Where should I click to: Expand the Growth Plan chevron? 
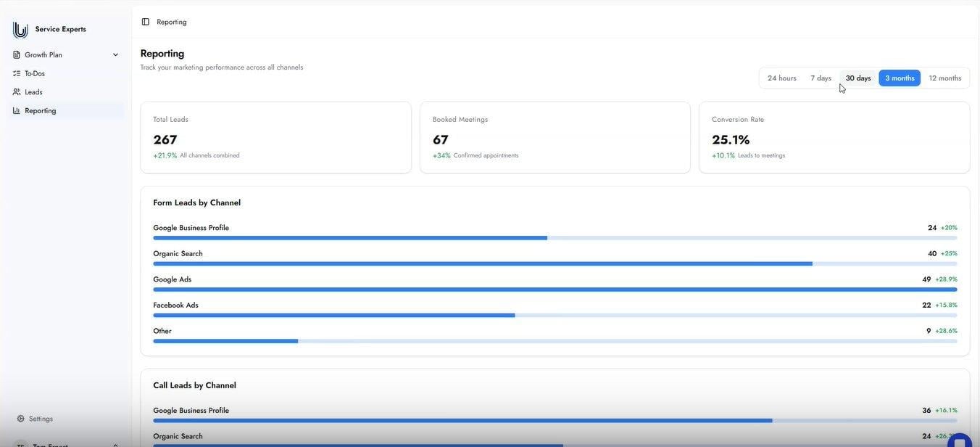(115, 55)
